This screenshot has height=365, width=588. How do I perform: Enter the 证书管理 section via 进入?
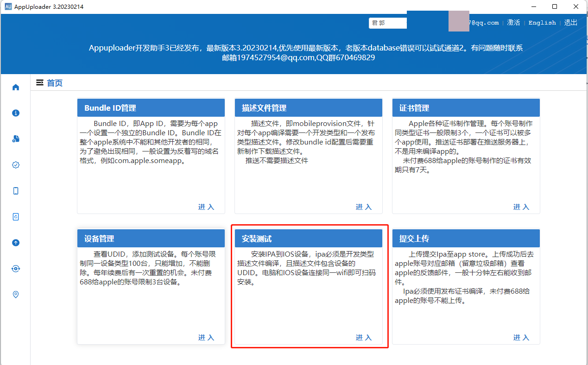(x=521, y=207)
